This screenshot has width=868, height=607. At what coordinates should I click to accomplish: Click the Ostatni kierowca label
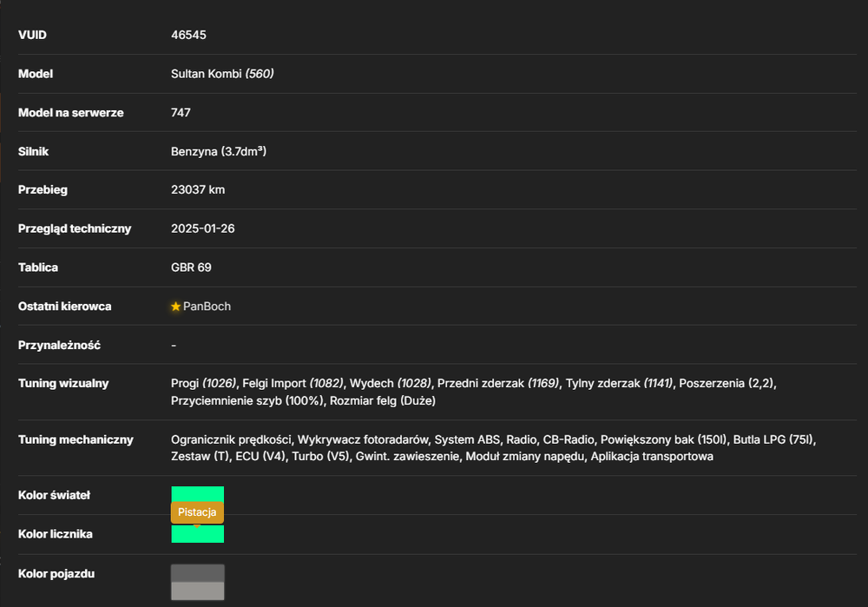point(65,307)
